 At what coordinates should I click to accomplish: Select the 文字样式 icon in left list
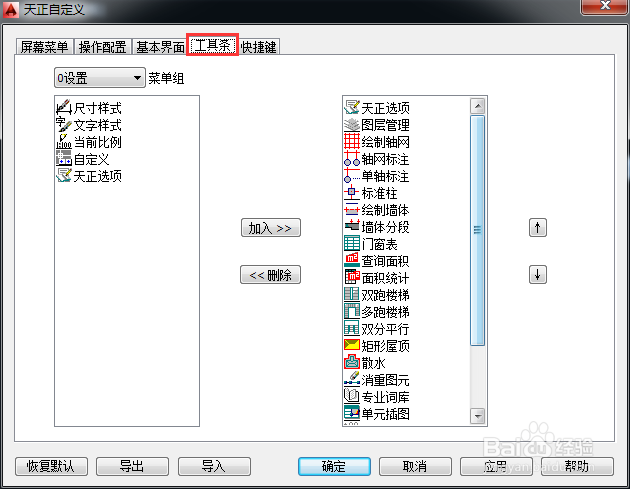coord(63,125)
